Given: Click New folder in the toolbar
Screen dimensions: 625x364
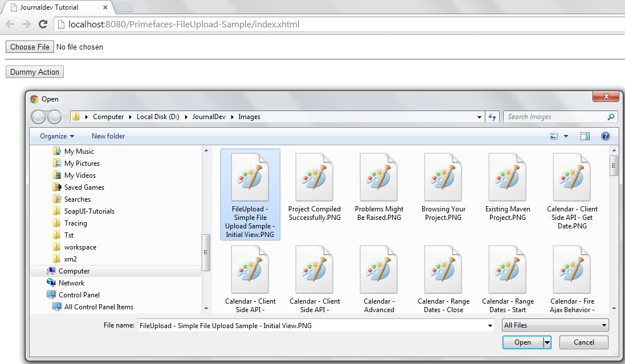Looking at the screenshot, I should pyautogui.click(x=108, y=136).
